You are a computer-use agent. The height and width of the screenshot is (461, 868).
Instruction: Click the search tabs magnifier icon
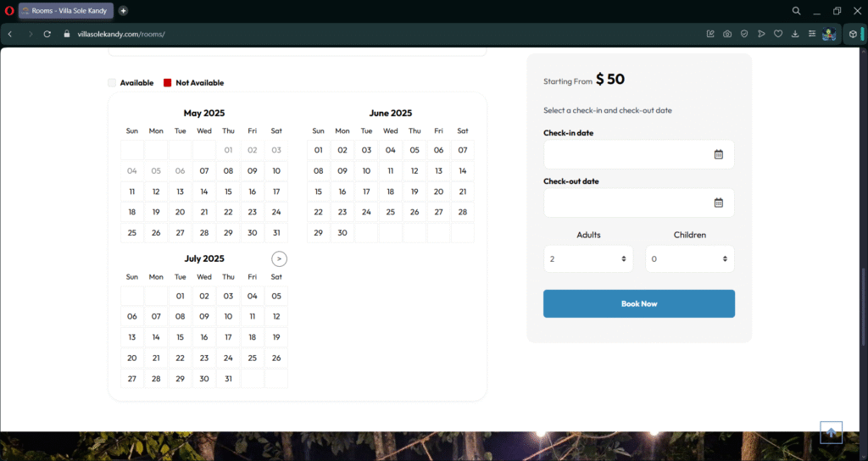(x=796, y=10)
